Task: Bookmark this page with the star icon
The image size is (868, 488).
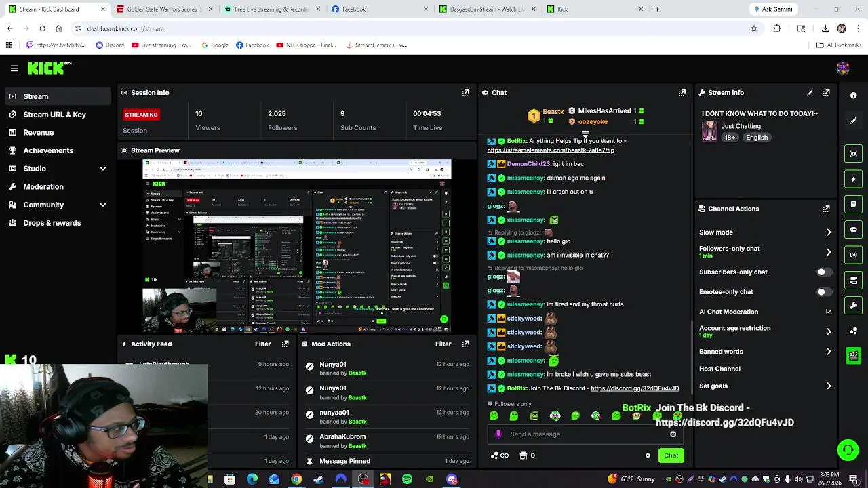Action: (753, 28)
